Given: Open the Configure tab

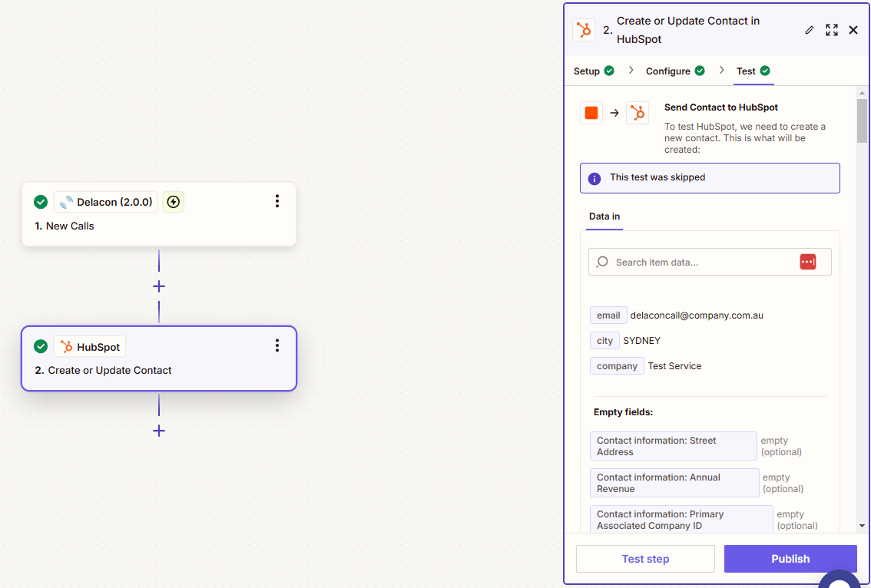Looking at the screenshot, I should pos(675,71).
